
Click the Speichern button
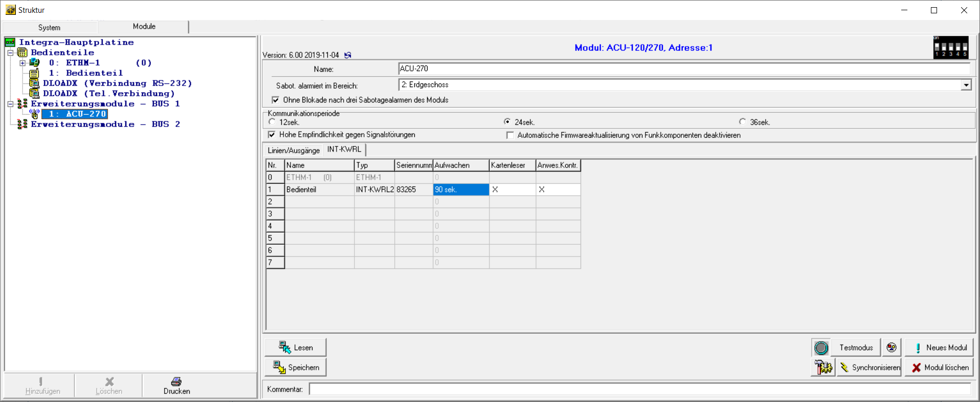[296, 368]
